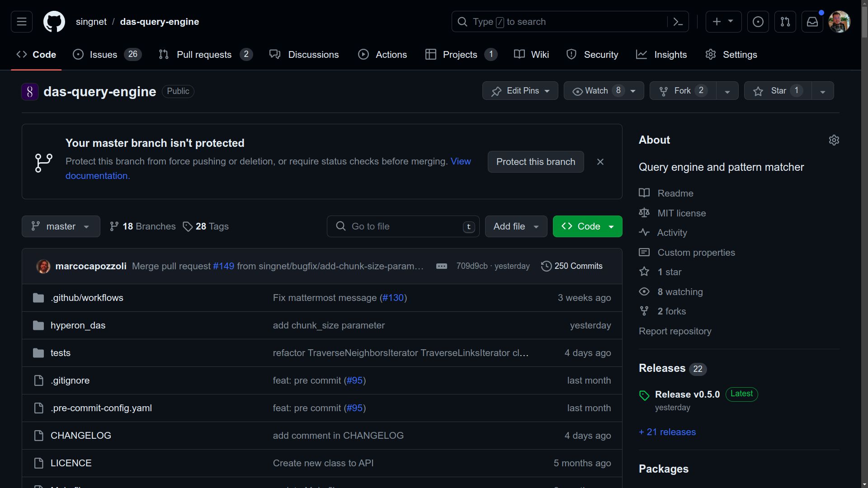The width and height of the screenshot is (868, 488).
Task: Open the Wiki tab
Action: click(x=532, y=55)
